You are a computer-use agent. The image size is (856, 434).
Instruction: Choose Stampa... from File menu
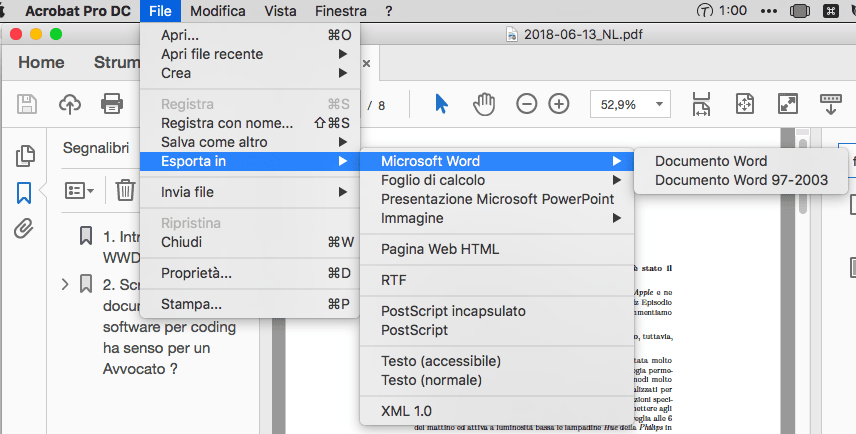(x=250, y=304)
